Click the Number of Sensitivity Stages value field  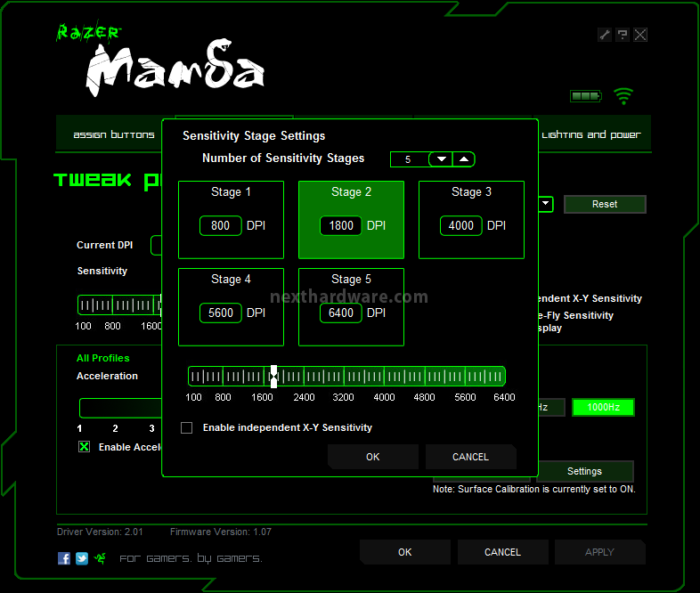pos(409,159)
